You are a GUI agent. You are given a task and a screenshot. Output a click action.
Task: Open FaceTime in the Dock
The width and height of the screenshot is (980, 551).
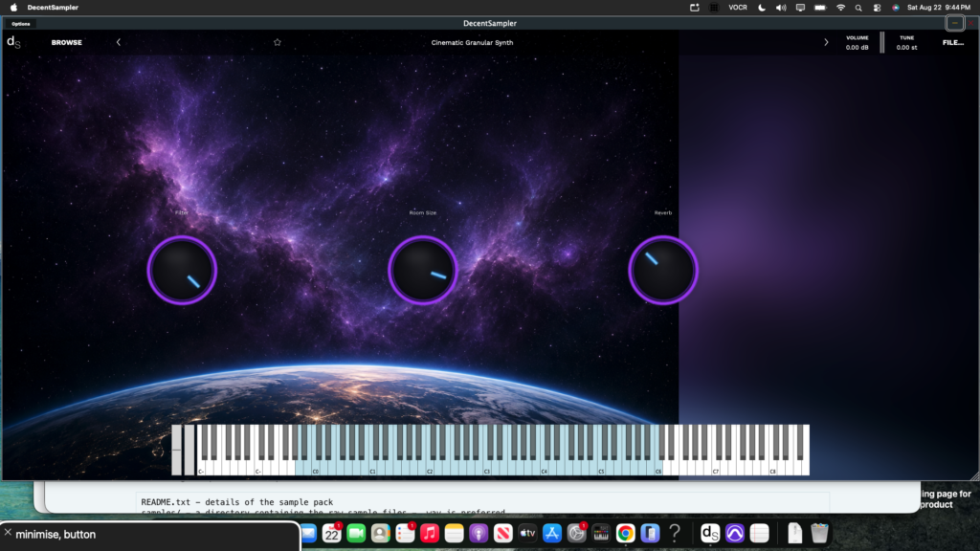(356, 533)
